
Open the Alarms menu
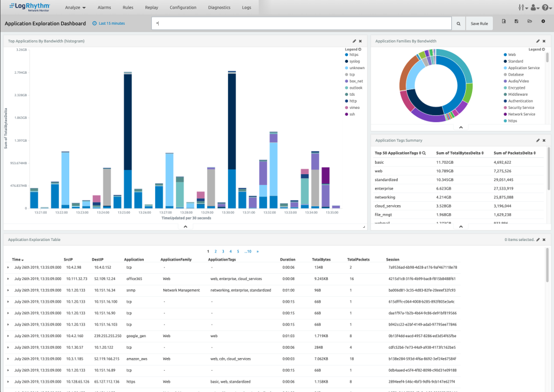(x=104, y=7)
